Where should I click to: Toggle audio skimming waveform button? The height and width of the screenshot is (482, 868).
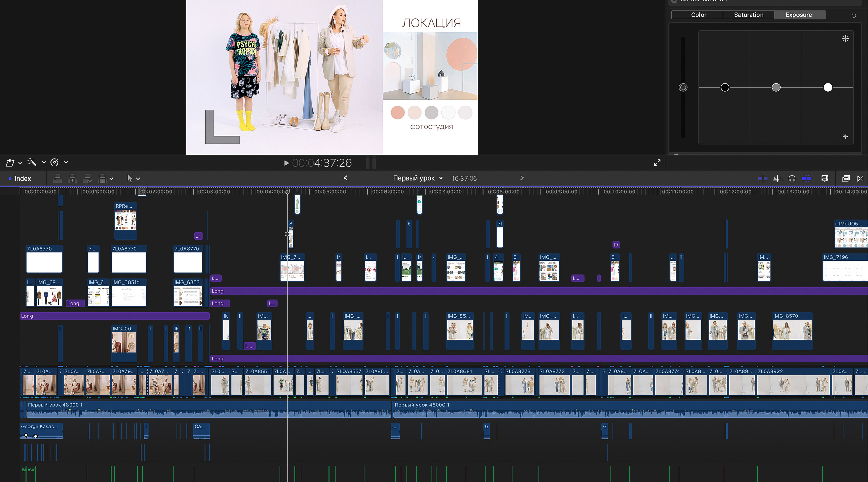[777, 179]
